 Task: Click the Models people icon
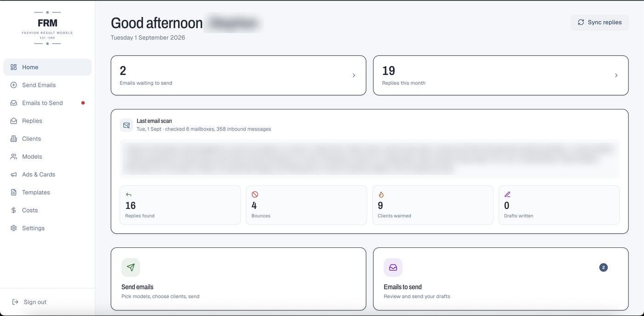(13, 157)
